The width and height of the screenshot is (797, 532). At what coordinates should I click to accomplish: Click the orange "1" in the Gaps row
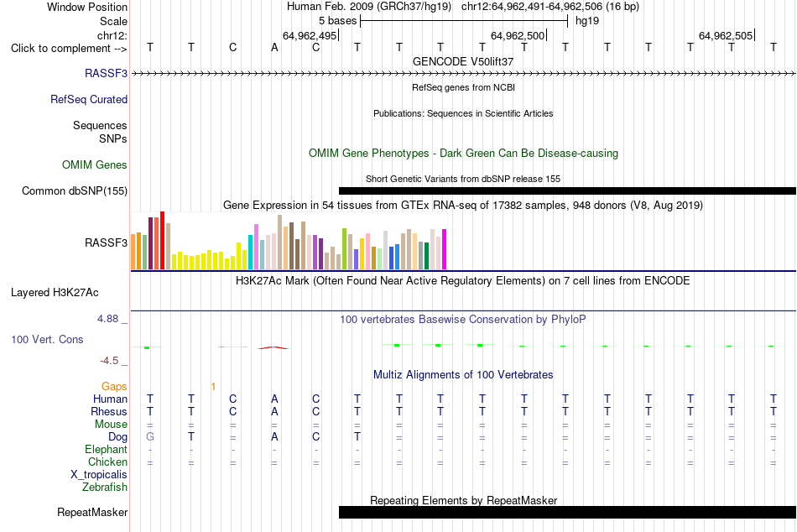213,387
